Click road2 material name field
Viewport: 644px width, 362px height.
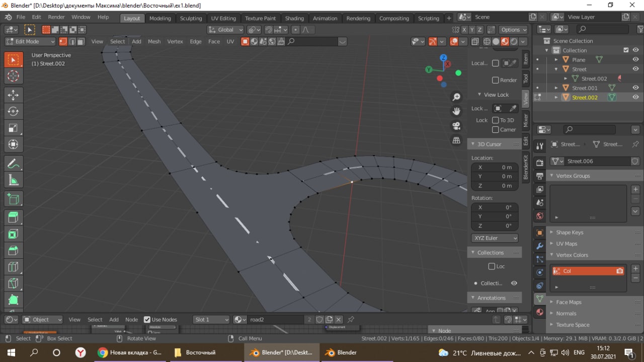[x=277, y=320]
